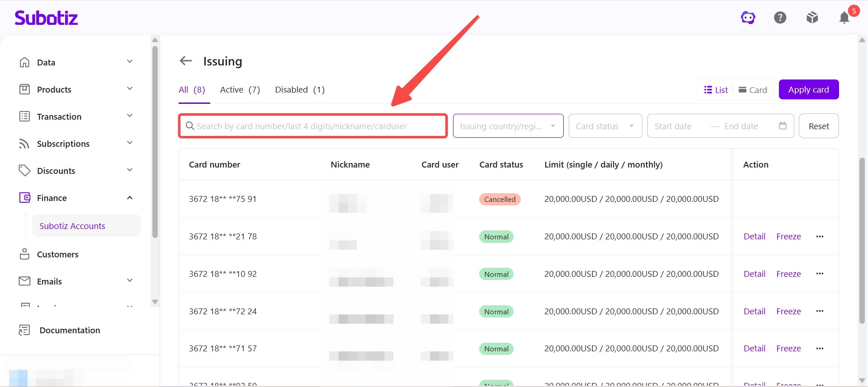Click the Card number column header
Screen dimensions: 868x387
214,164
